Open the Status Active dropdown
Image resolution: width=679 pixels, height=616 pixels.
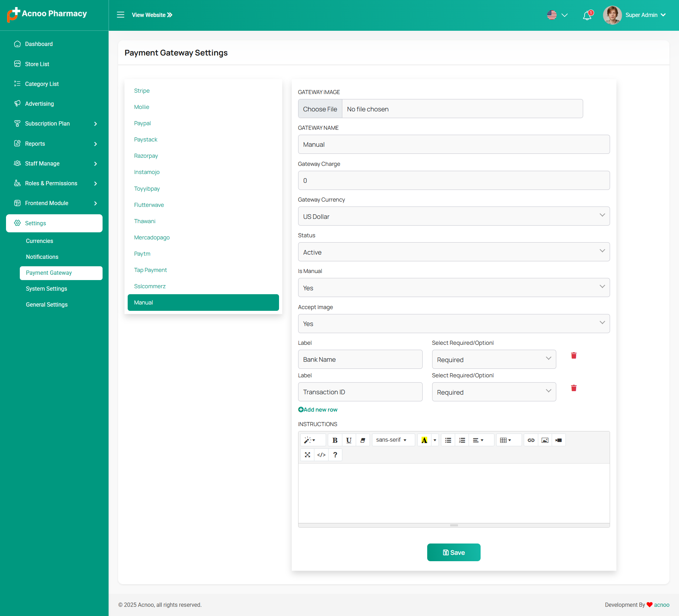pos(454,252)
